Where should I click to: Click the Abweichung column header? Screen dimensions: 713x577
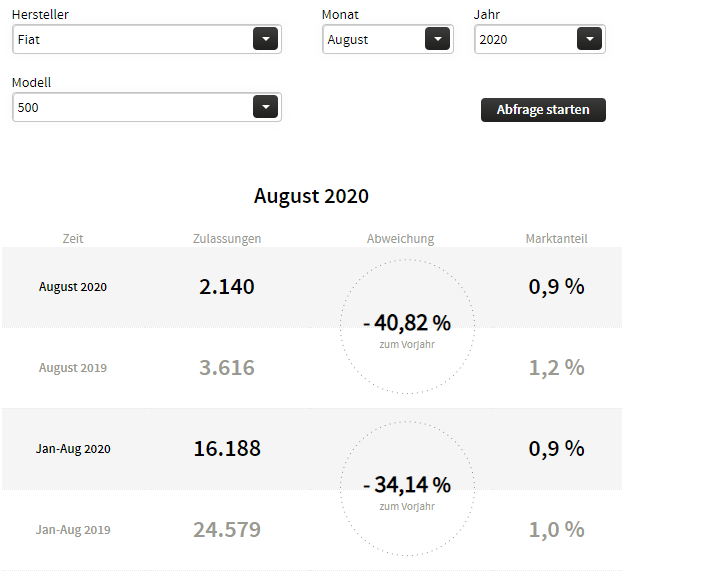point(400,239)
